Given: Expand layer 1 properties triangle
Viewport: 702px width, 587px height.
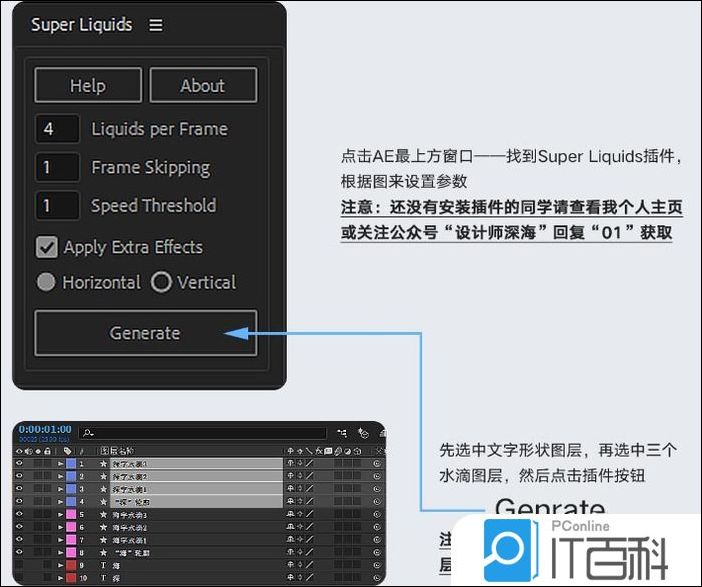Looking at the screenshot, I should pos(60,464).
